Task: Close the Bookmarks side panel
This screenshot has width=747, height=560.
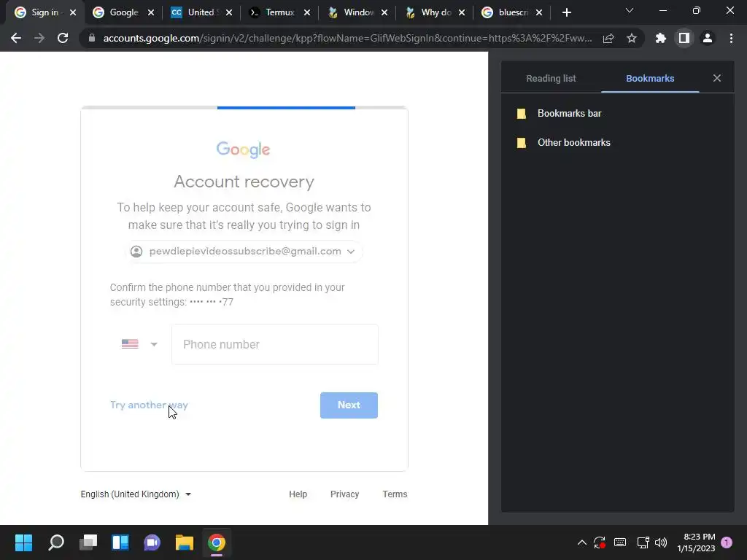Action: tap(717, 78)
